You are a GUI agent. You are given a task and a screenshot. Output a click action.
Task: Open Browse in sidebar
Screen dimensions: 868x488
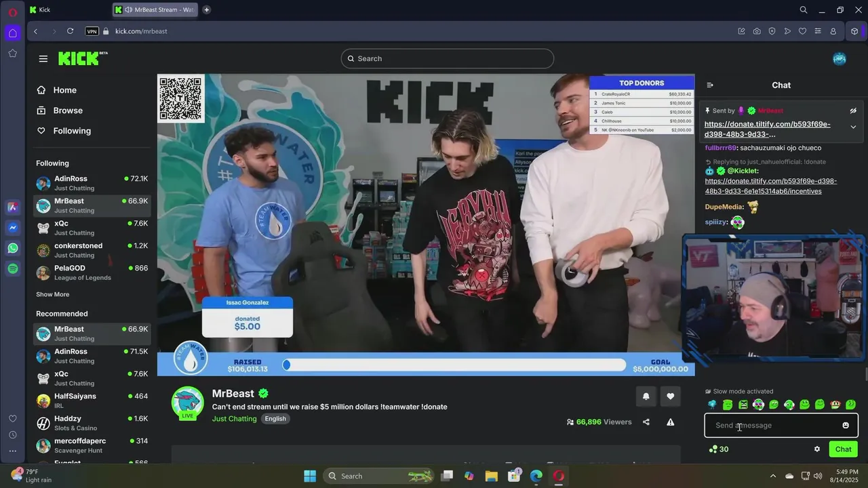pos(60,110)
